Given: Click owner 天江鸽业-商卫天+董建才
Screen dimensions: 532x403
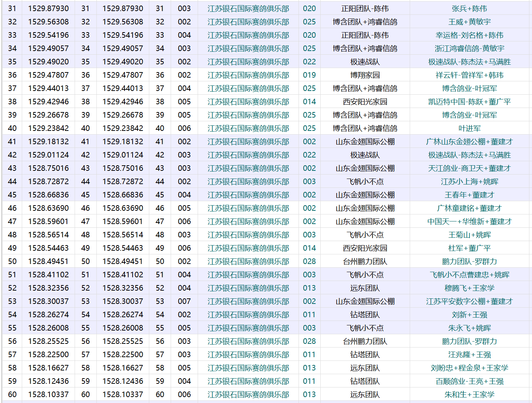Looking at the screenshot, I should click(469, 168).
